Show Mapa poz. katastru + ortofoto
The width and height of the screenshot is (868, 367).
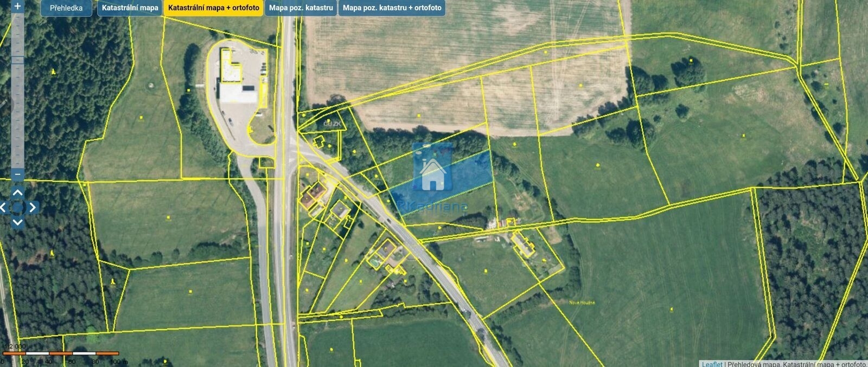[392, 8]
